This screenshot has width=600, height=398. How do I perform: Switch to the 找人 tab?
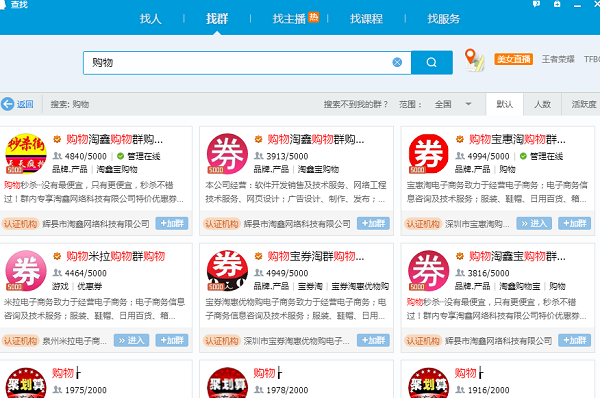pyautogui.click(x=150, y=18)
